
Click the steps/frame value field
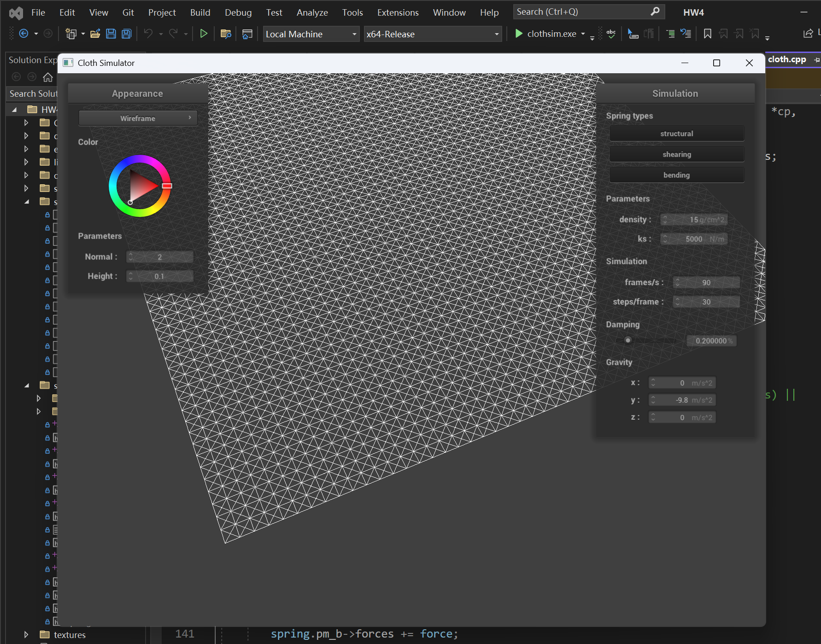coord(706,302)
